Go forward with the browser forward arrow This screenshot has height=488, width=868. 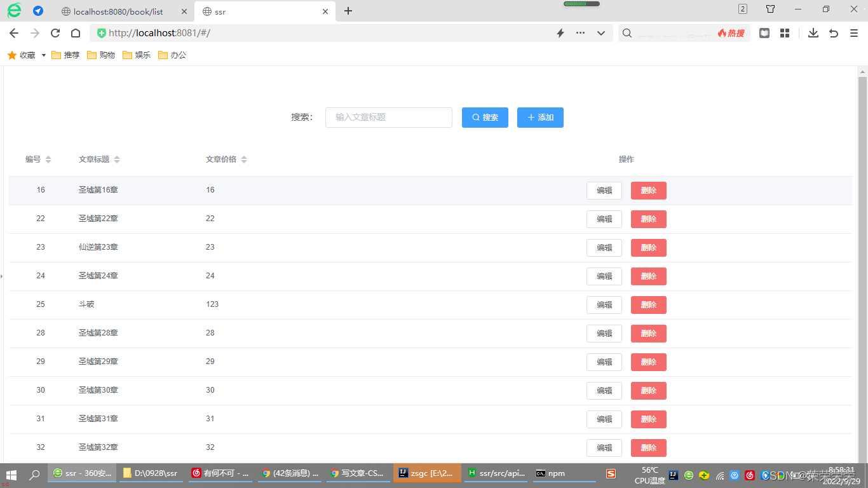(34, 33)
